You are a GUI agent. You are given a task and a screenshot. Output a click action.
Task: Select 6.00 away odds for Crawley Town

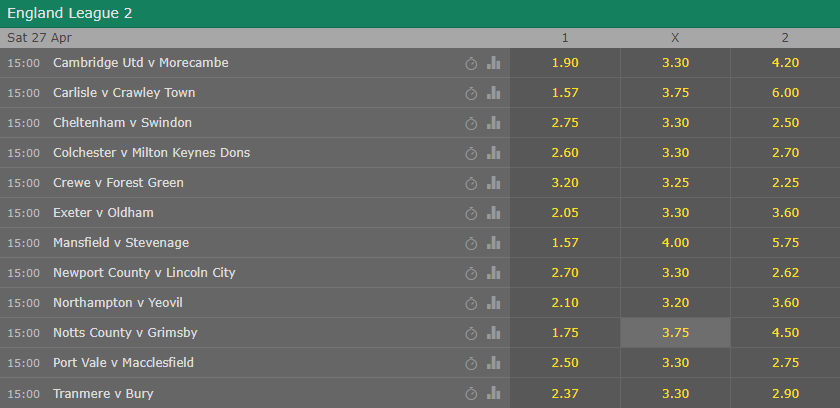click(x=785, y=93)
